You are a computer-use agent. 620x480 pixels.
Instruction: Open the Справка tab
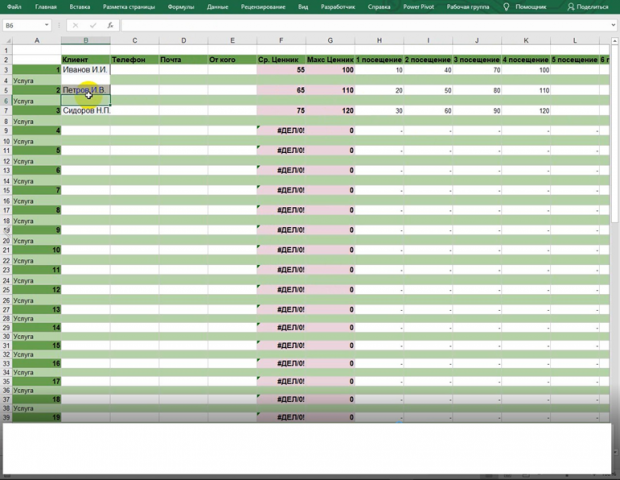[379, 7]
